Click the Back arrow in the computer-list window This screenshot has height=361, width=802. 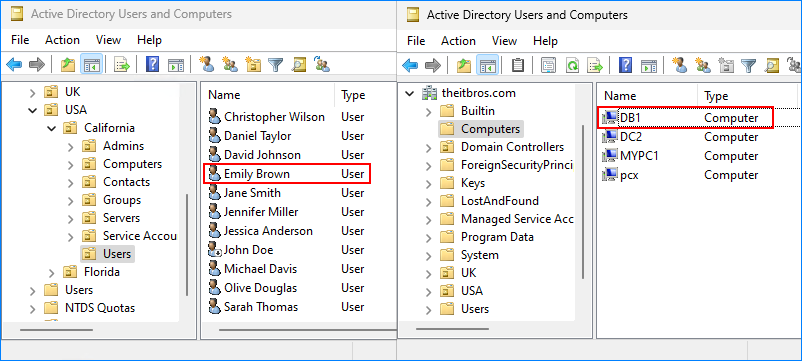410,65
